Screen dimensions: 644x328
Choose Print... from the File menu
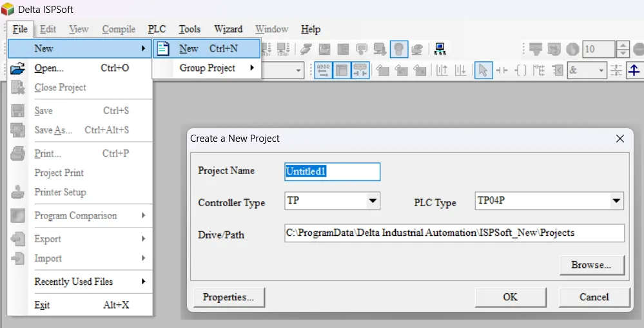[80, 153]
